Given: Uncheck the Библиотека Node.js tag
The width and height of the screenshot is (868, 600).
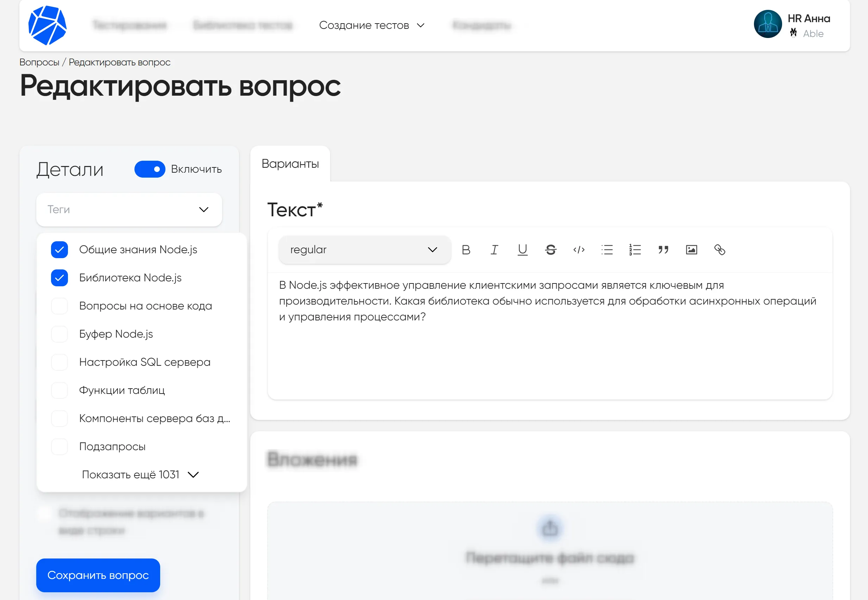Looking at the screenshot, I should click(x=59, y=277).
